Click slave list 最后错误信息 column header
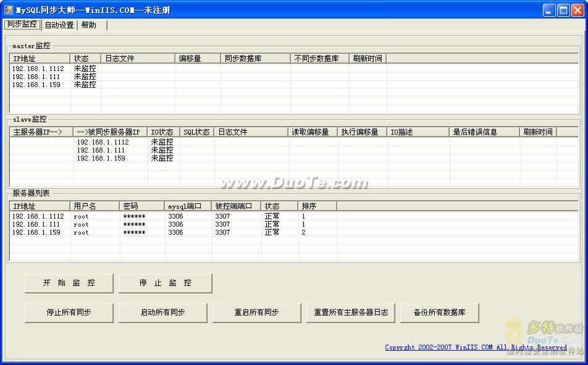588x365 pixels. [x=484, y=132]
